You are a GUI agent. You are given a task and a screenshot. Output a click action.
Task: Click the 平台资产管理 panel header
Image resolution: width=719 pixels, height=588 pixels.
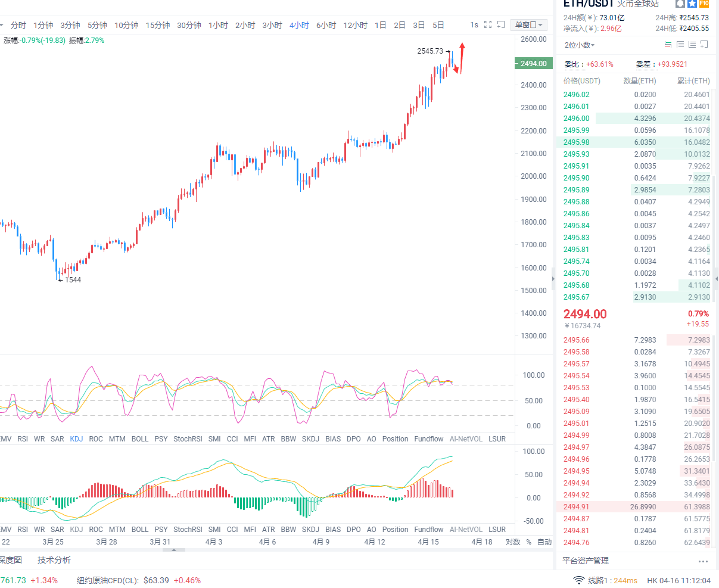(586, 561)
